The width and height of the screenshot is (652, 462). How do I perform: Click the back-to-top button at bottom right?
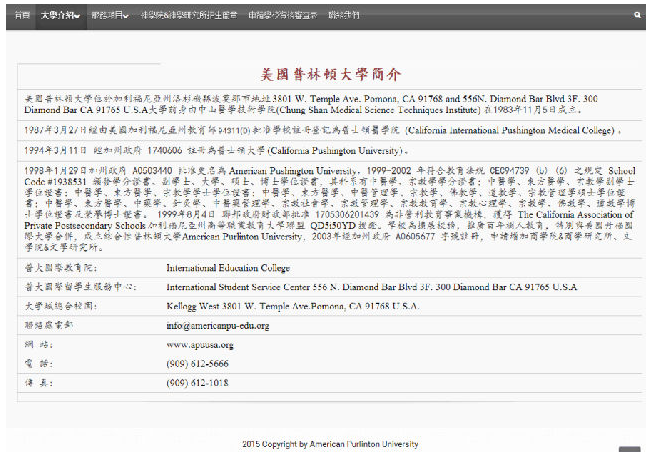[630, 450]
